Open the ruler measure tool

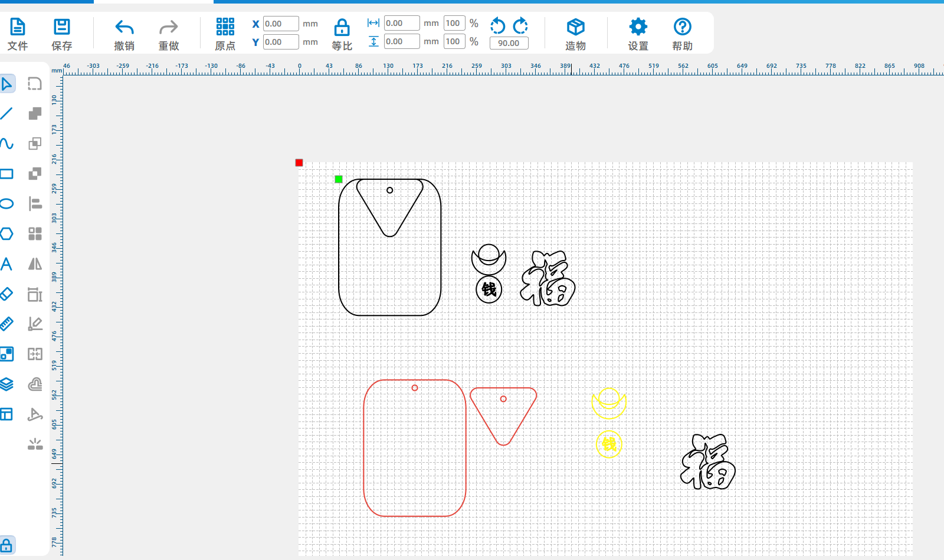pyautogui.click(x=6, y=324)
